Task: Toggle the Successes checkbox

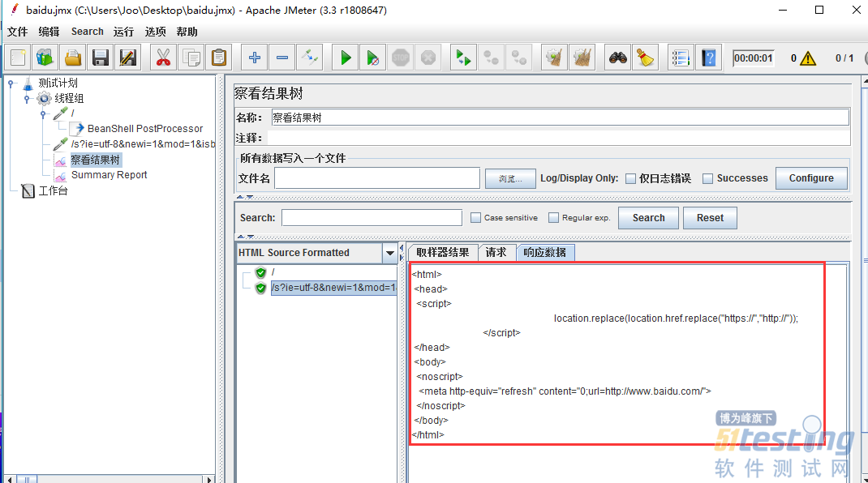Action: point(707,178)
